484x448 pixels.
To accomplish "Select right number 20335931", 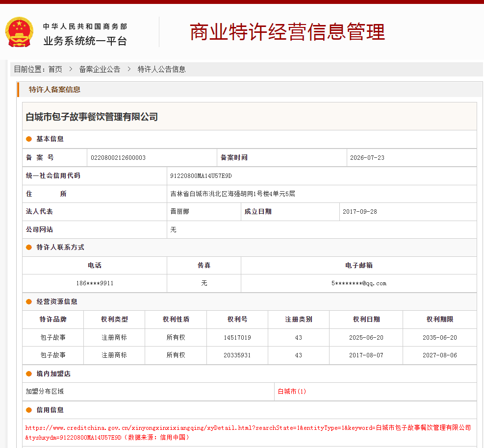I will [x=237, y=355].
